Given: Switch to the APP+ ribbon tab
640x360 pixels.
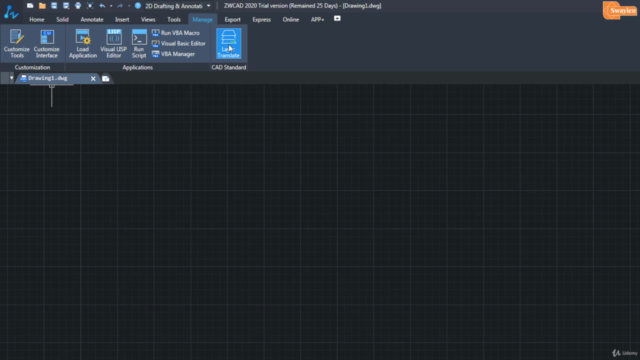Looking at the screenshot, I should coord(317,19).
